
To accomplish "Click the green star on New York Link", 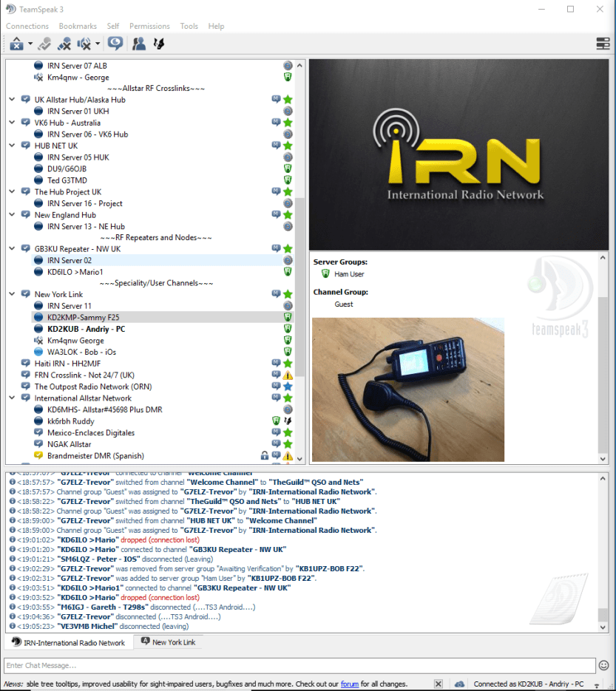I will (288, 295).
